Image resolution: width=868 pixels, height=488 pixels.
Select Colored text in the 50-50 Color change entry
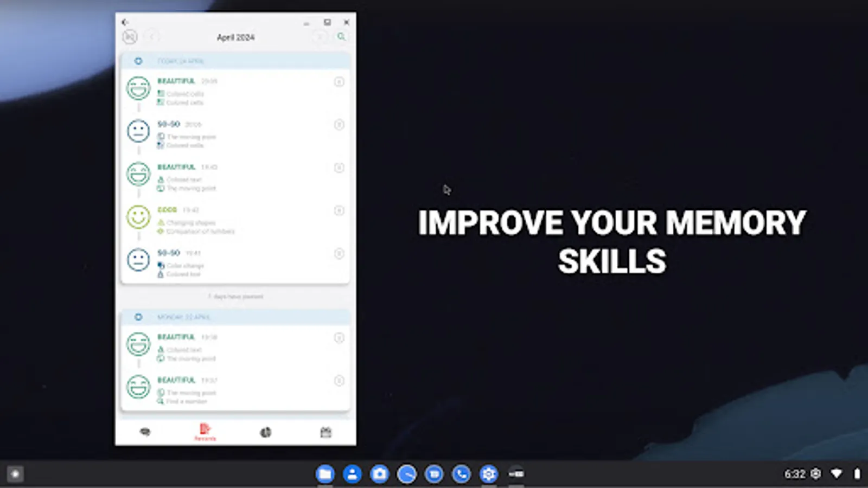[184, 274]
